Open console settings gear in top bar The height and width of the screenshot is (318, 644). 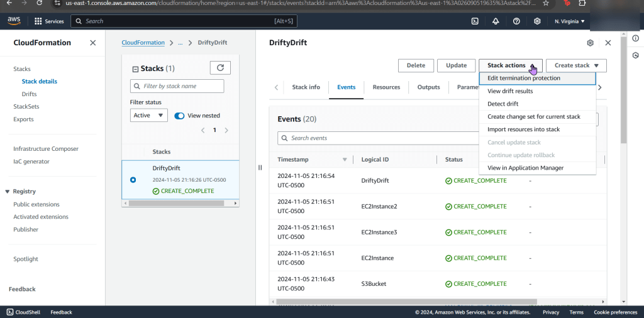click(x=537, y=21)
